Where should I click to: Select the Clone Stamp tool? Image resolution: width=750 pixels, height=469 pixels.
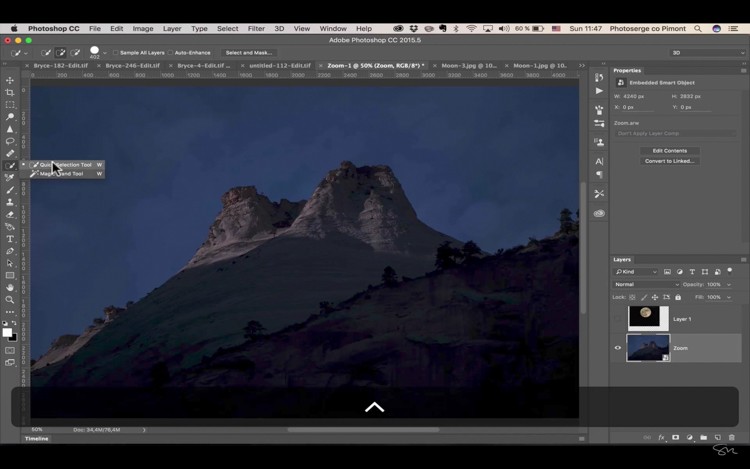10,202
